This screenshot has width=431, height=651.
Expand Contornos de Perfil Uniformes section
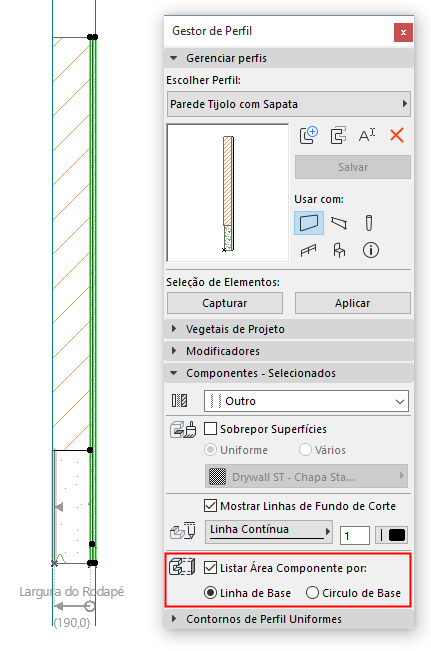pyautogui.click(x=289, y=619)
